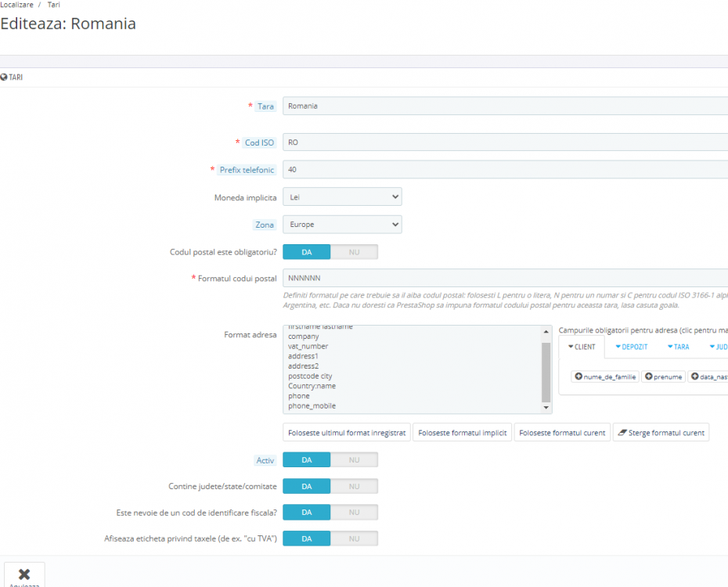728x587 pixels.
Task: Click Foloseste formatul implicit button
Action: pos(462,433)
